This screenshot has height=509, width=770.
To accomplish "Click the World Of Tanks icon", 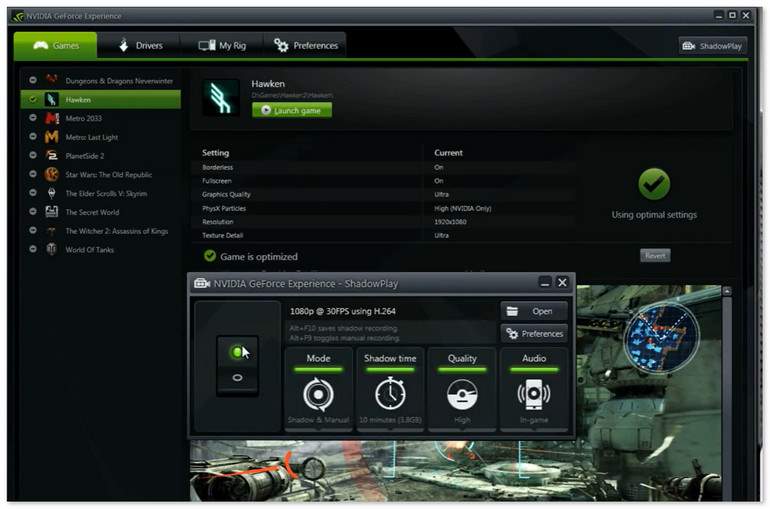I will point(52,249).
